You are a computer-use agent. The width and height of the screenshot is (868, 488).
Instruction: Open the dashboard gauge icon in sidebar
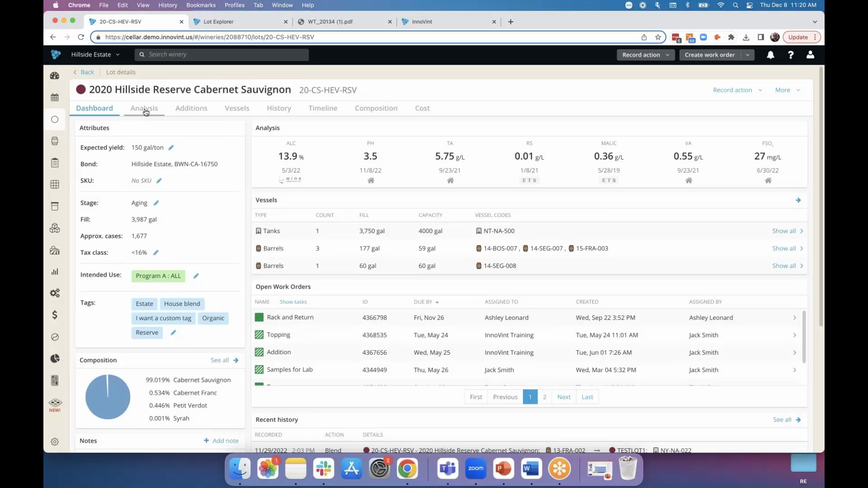click(55, 76)
